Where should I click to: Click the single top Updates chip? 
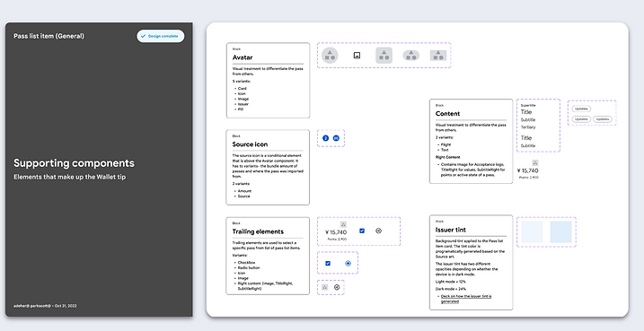tap(581, 109)
